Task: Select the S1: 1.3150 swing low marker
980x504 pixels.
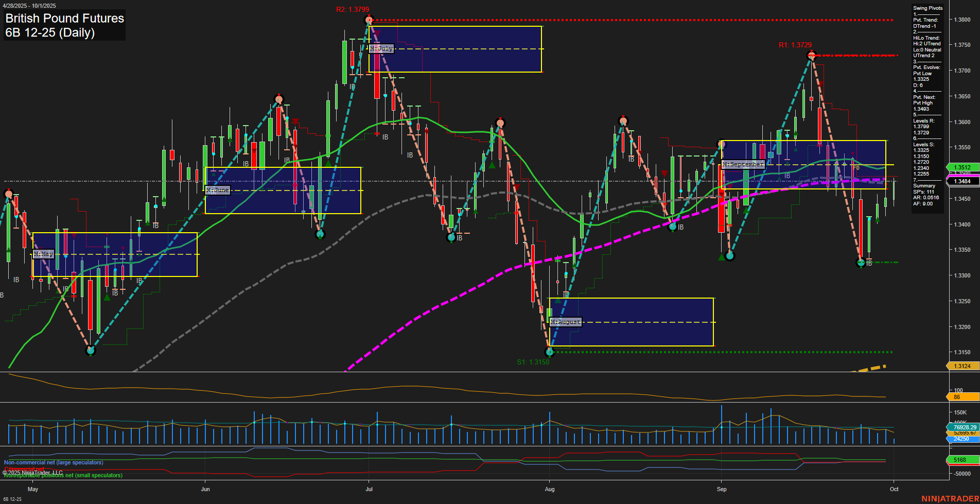Action: pos(550,352)
